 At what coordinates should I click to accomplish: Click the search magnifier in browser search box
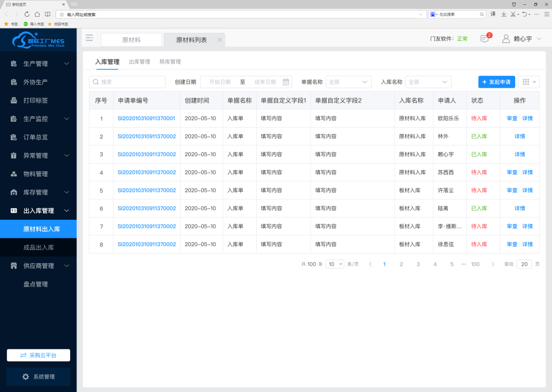[481, 15]
